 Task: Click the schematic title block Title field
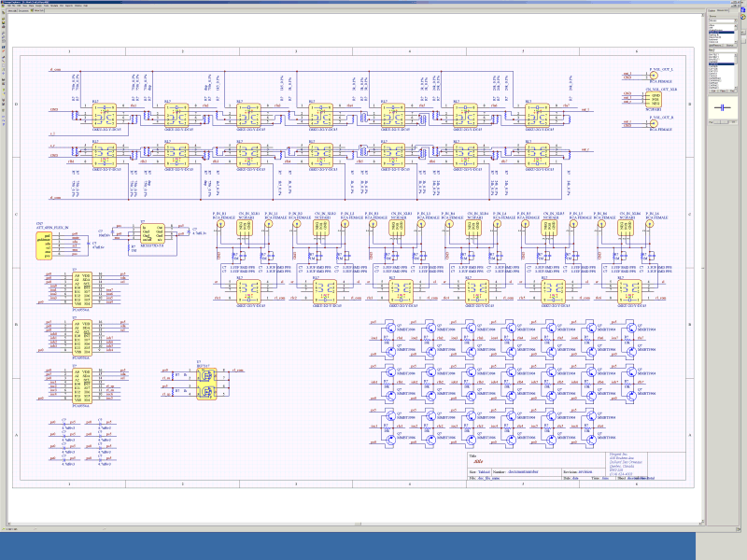[x=536, y=459]
